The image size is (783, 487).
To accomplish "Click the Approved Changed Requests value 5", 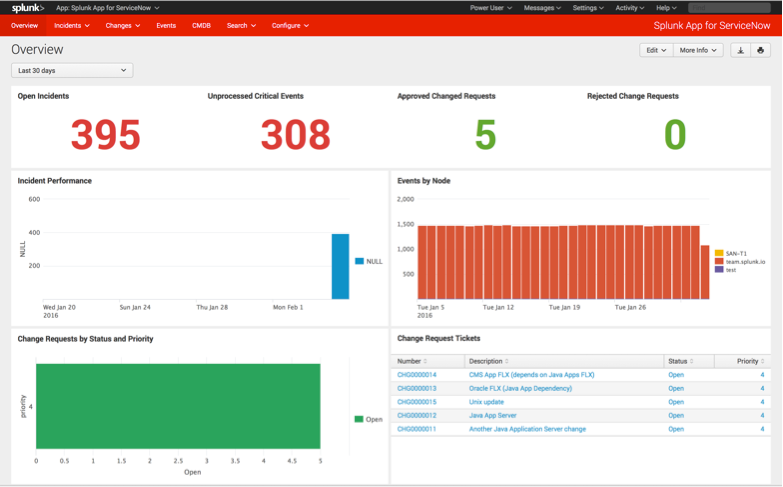I will point(485,134).
